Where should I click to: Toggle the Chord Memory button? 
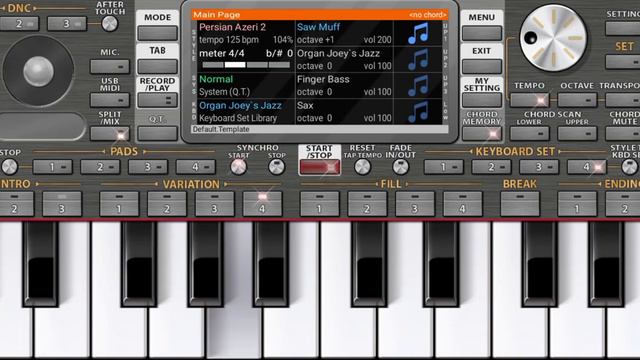click(482, 133)
